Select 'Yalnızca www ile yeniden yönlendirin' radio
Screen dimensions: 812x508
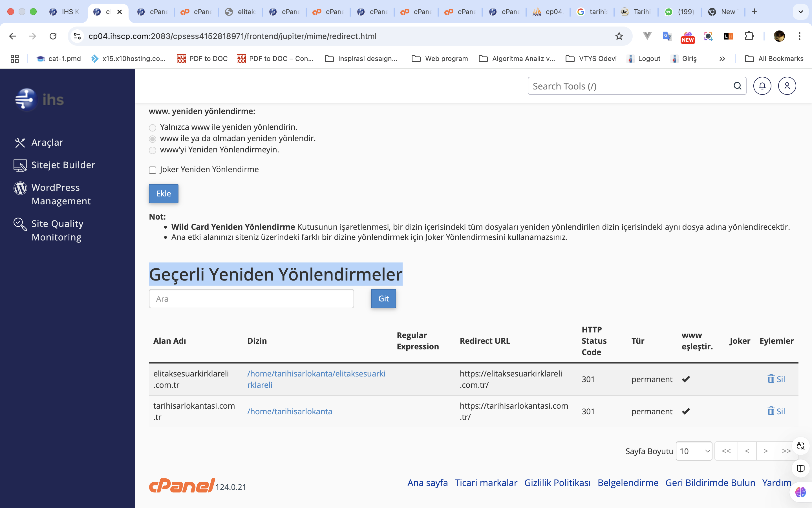(153, 128)
